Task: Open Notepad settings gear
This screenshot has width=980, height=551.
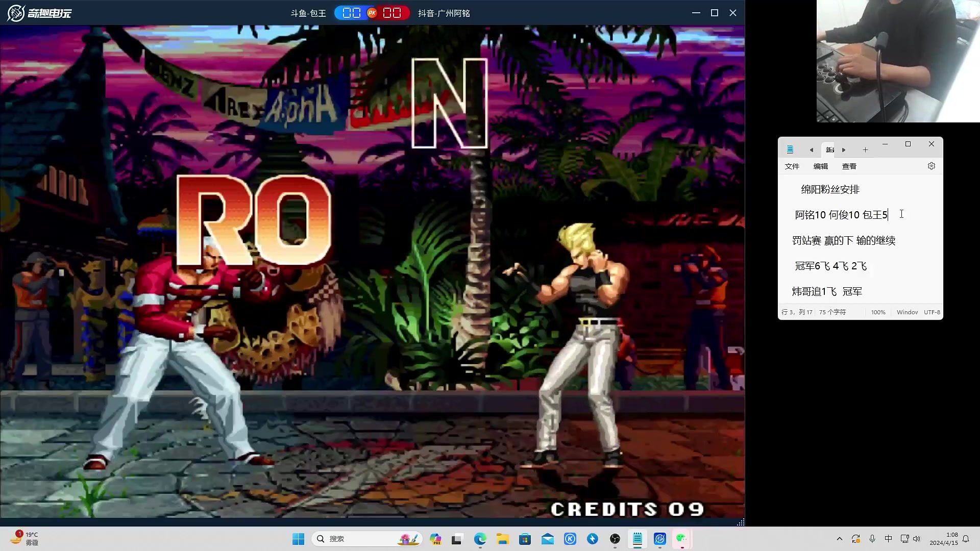Action: 932,166
